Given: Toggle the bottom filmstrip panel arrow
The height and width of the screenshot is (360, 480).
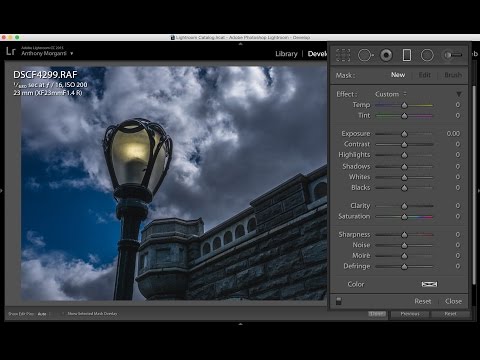Looking at the screenshot, I should [x=240, y=324].
